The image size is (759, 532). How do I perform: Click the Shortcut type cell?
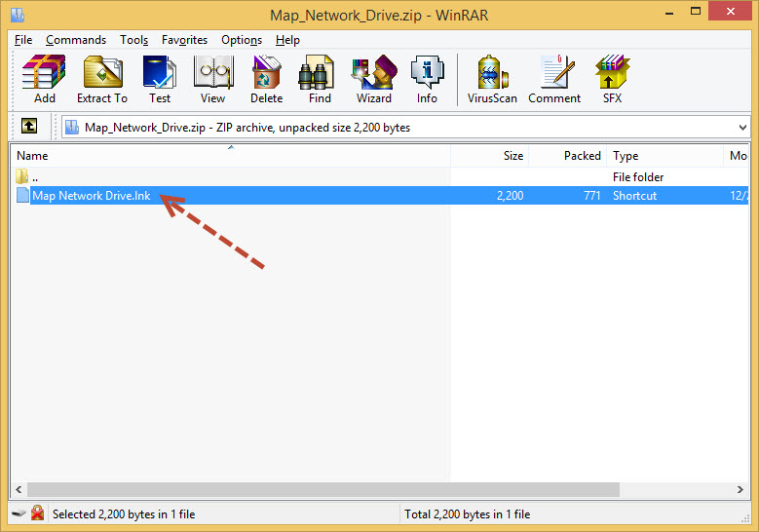(x=634, y=196)
